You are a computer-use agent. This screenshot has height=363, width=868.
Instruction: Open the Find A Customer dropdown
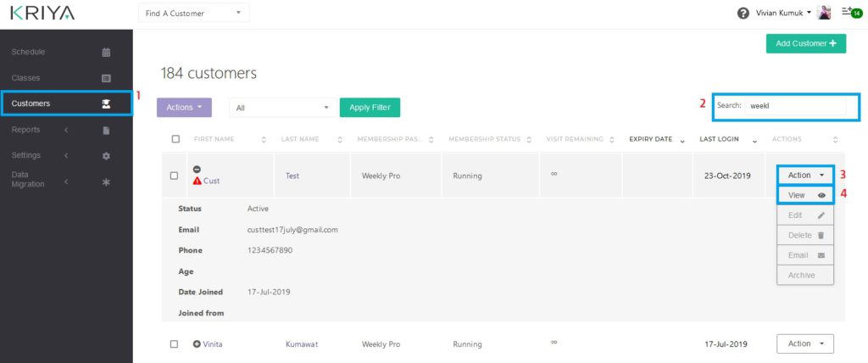click(193, 13)
